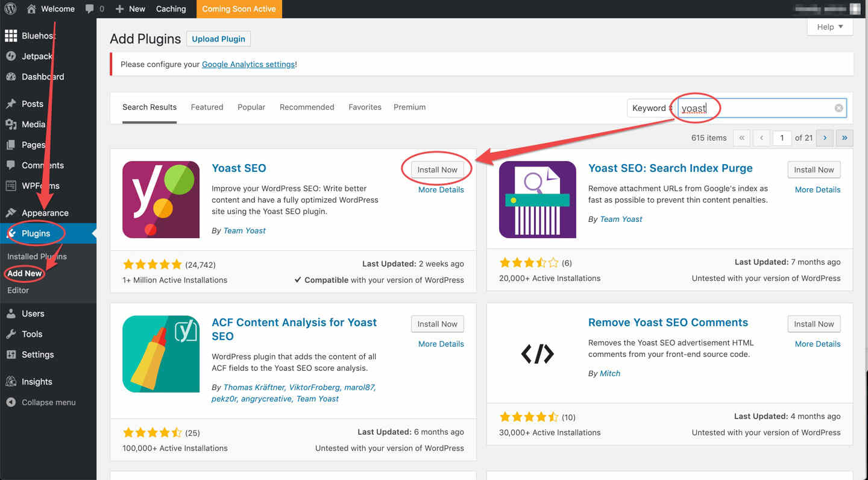This screenshot has width=868, height=480.
Task: Open Installed Plugins submenu
Action: pos(37,256)
